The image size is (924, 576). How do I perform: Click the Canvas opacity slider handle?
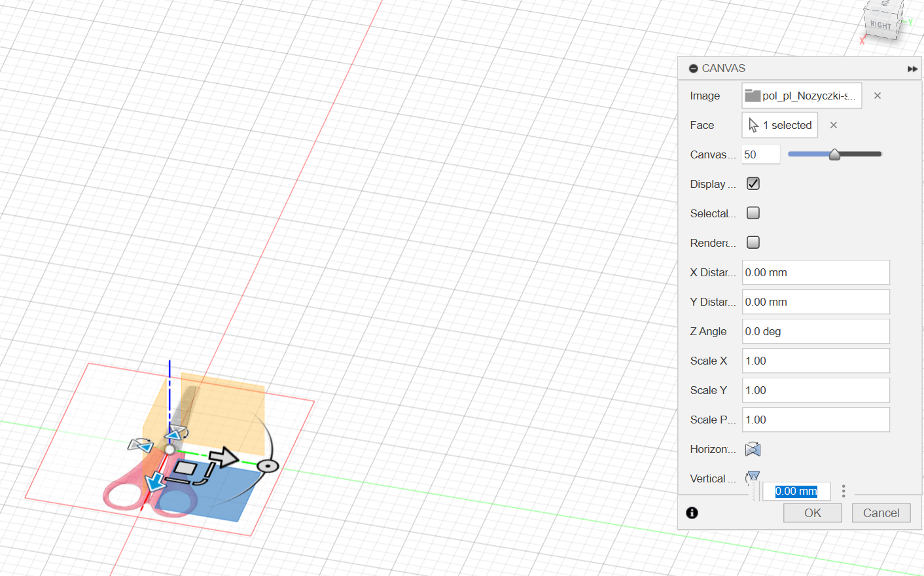click(834, 154)
